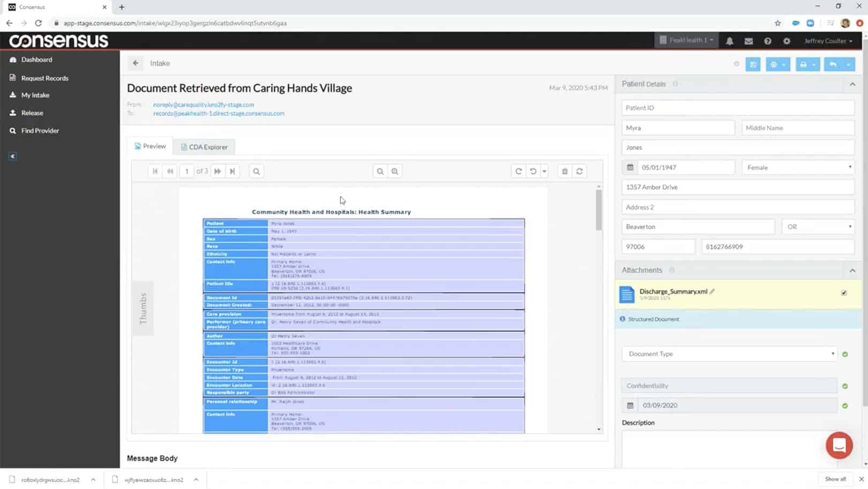
Task: Go to next page in document viewer
Action: [218, 172]
